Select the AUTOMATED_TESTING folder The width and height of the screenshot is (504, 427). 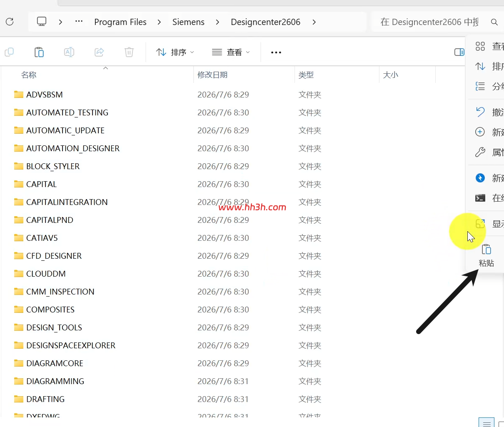tap(67, 112)
